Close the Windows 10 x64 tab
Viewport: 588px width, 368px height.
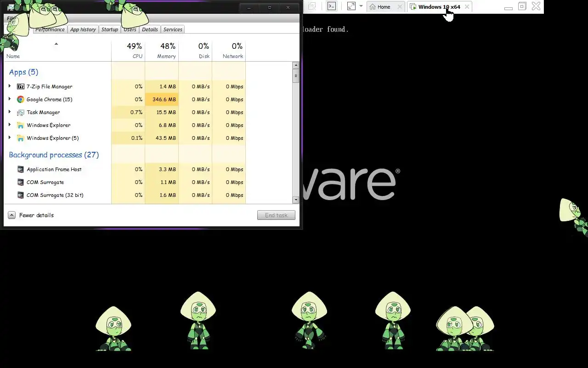click(467, 7)
